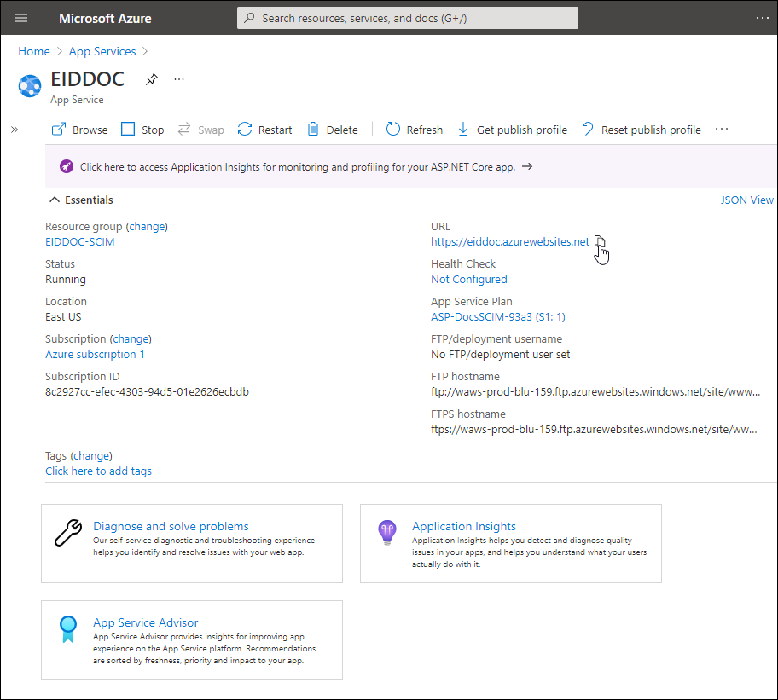Download the publish profile
The image size is (778, 700).
click(x=512, y=130)
